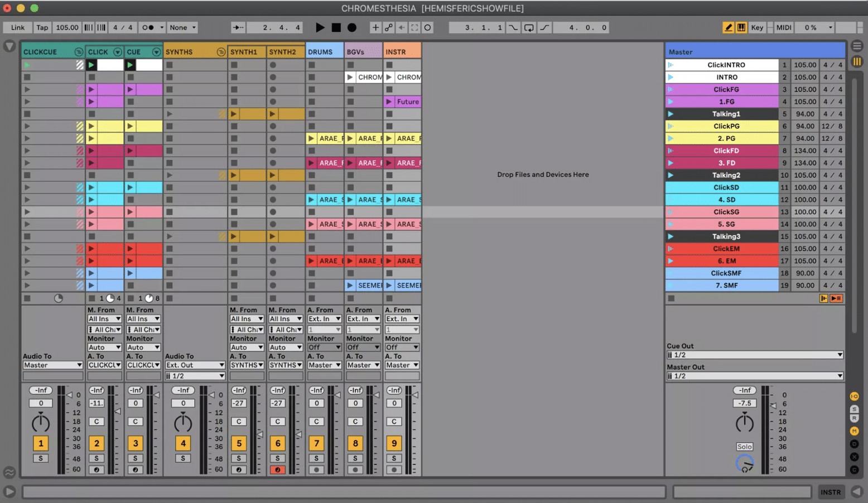Toggle Returns section R show button
Screen dimensions: 868x503
[854, 418]
